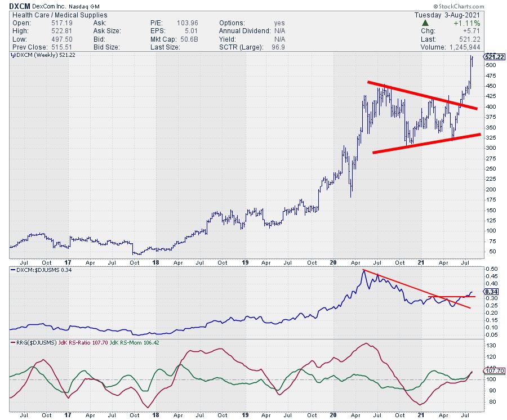Click the descending red trendline in relative strength panel
Screen dimensions: 507x420
[417, 289]
